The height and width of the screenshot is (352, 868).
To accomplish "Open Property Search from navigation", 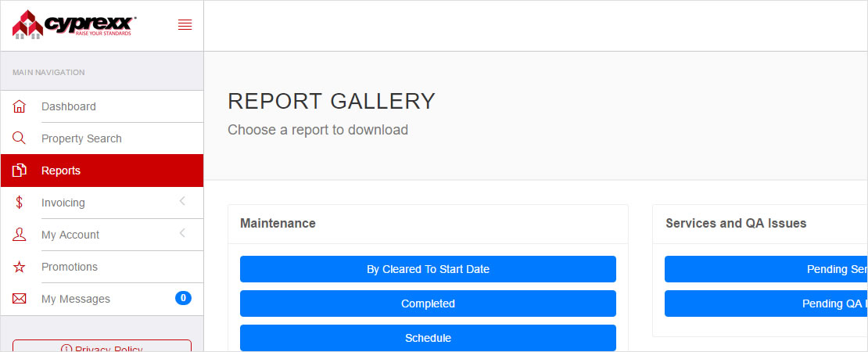I will [81, 138].
